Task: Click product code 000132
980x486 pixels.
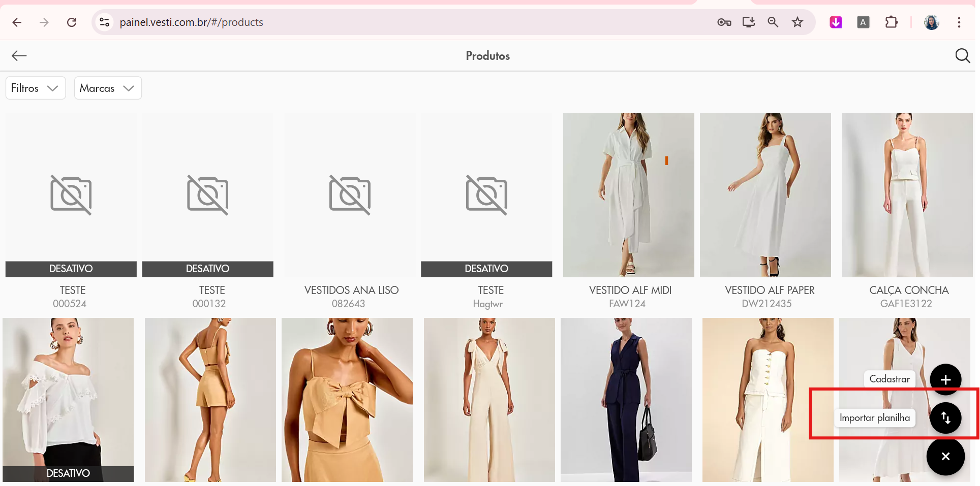Action: click(209, 304)
